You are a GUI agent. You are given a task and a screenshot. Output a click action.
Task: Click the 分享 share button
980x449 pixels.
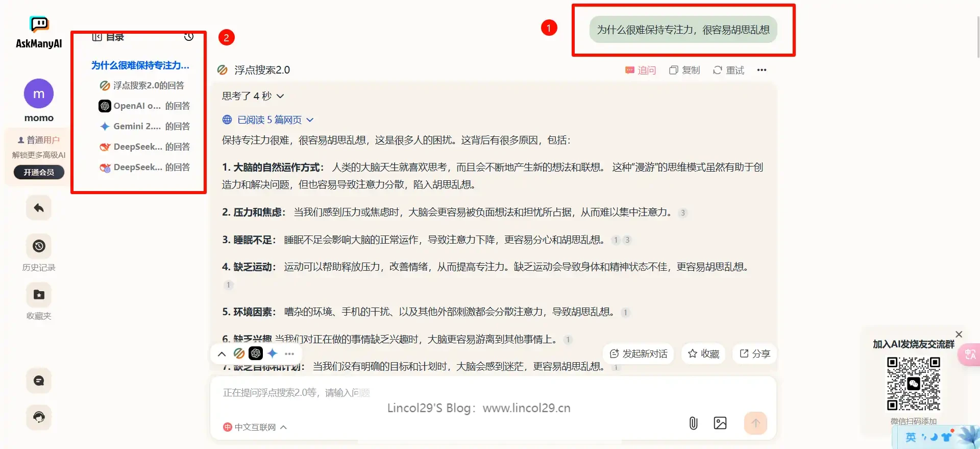click(754, 353)
